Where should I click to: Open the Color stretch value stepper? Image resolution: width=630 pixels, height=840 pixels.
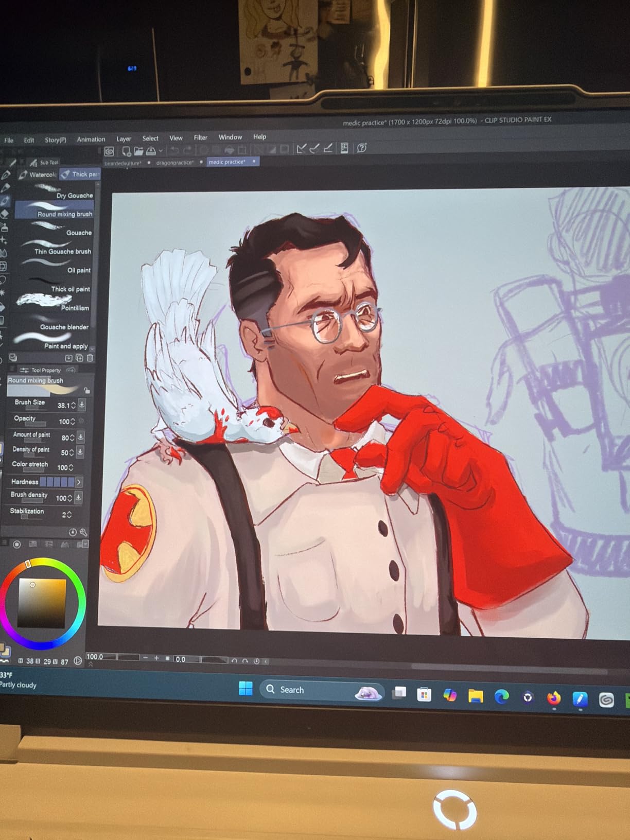click(x=71, y=467)
